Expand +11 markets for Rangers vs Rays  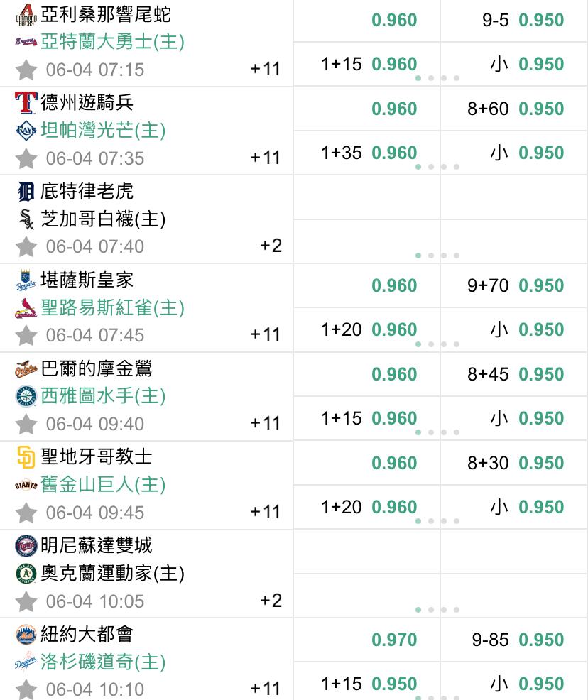click(265, 158)
